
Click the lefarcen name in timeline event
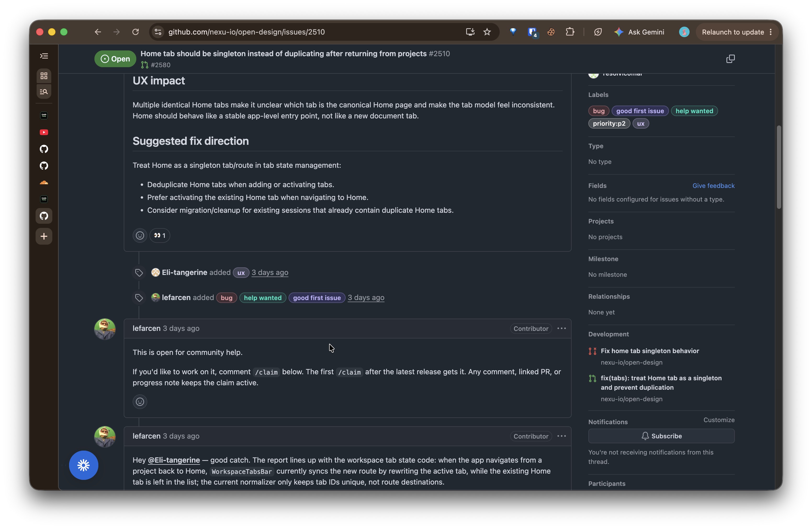(176, 298)
